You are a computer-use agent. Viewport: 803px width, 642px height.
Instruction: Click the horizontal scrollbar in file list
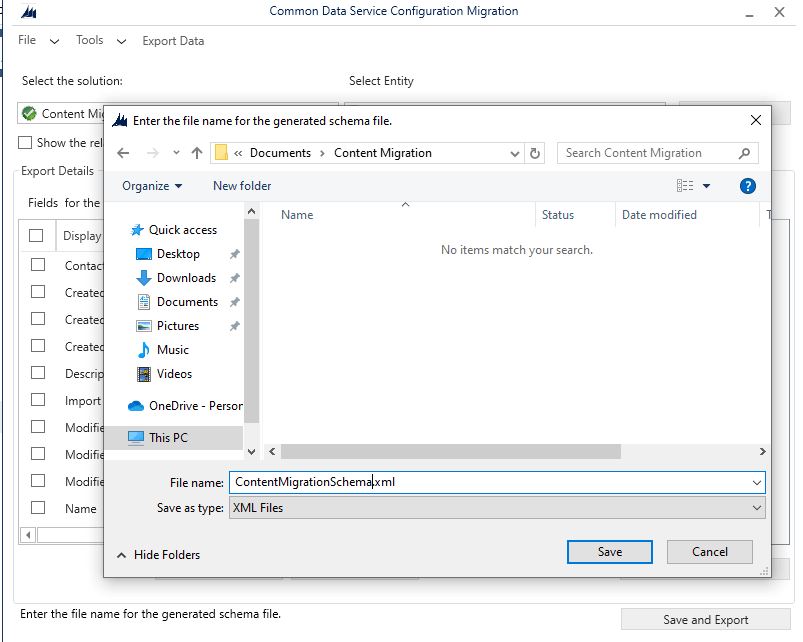pyautogui.click(x=451, y=452)
